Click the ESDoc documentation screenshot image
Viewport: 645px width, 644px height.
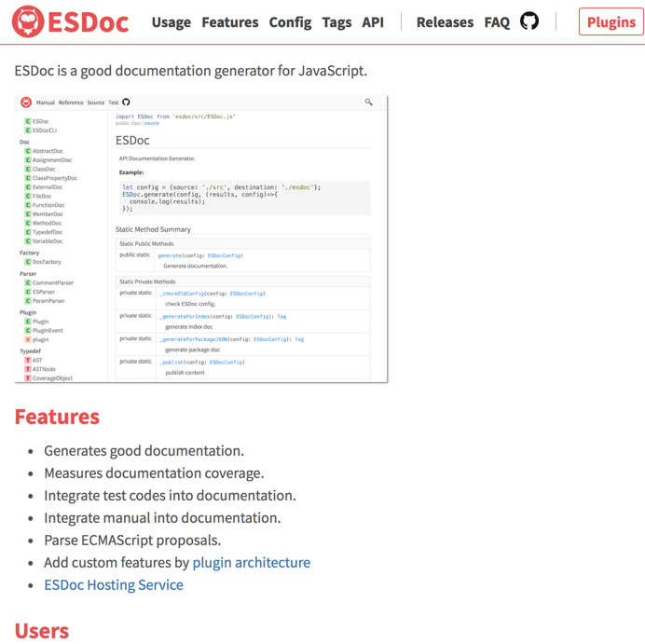click(200, 239)
